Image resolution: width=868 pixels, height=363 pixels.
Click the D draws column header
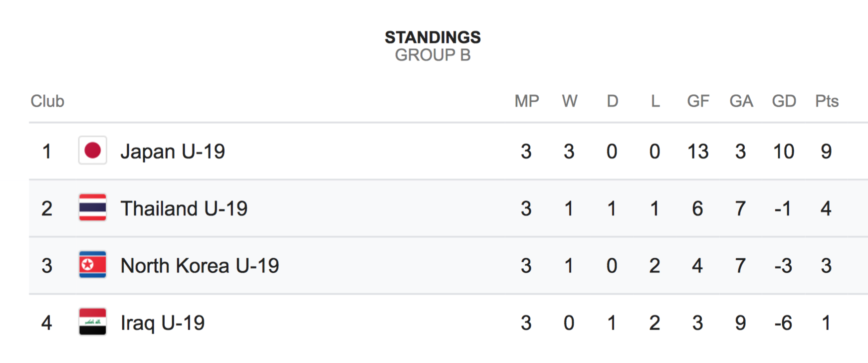point(612,101)
